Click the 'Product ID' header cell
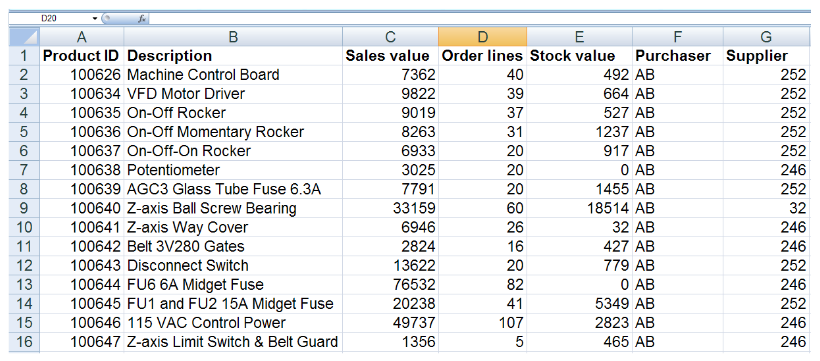Viewport: 820px width, 361px height. pyautogui.click(x=82, y=55)
